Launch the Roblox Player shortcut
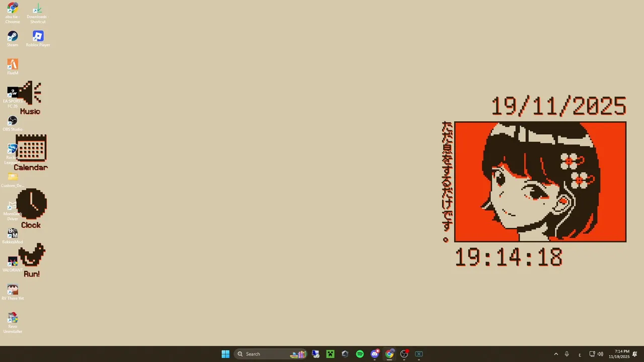Image resolution: width=644 pixels, height=362 pixels. point(38,39)
